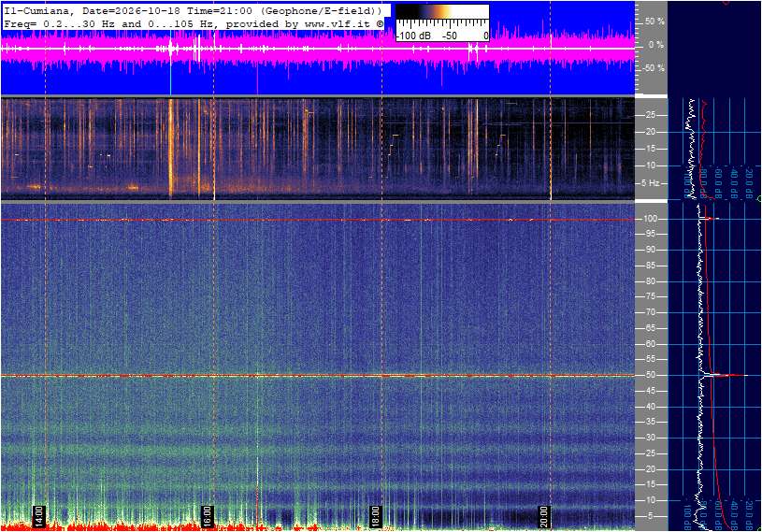Click the '30' label on E-field scale
The image size is (762, 532).
click(650, 438)
